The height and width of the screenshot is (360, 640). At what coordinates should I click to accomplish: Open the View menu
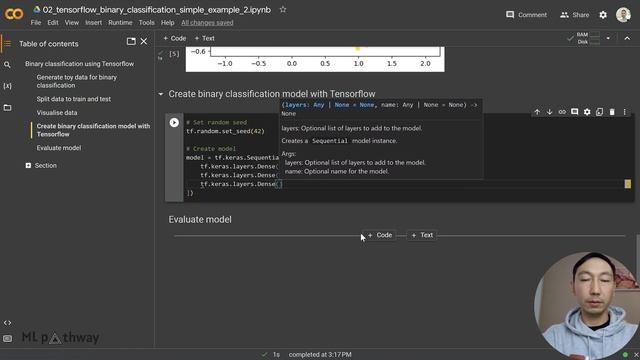coord(71,22)
